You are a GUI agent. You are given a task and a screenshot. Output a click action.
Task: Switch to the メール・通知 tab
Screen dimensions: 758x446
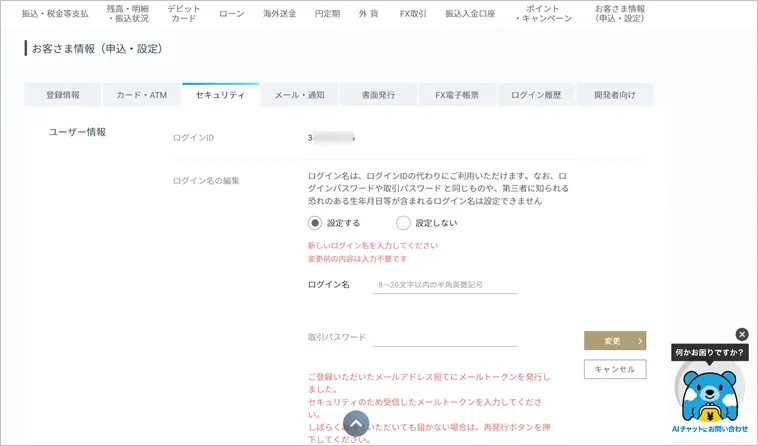299,95
